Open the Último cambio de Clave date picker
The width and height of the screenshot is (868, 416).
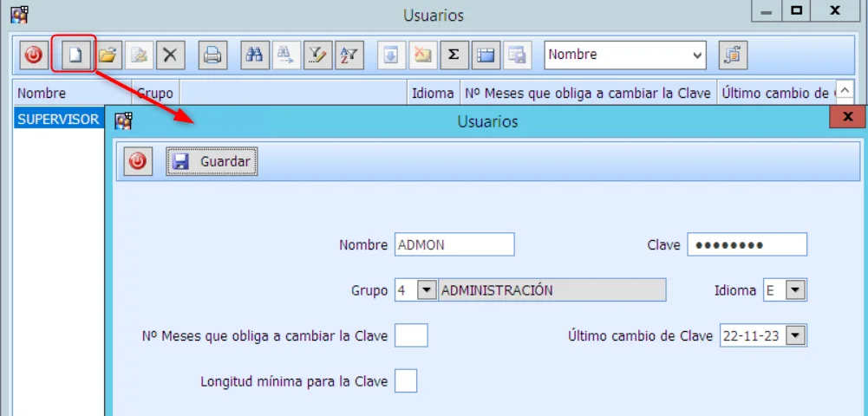click(x=796, y=335)
